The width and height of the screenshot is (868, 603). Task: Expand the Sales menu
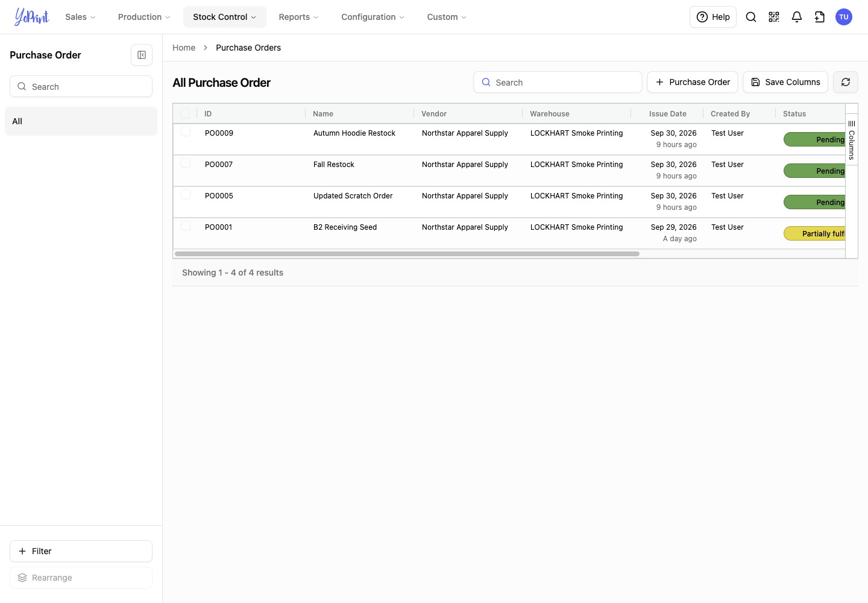point(81,17)
